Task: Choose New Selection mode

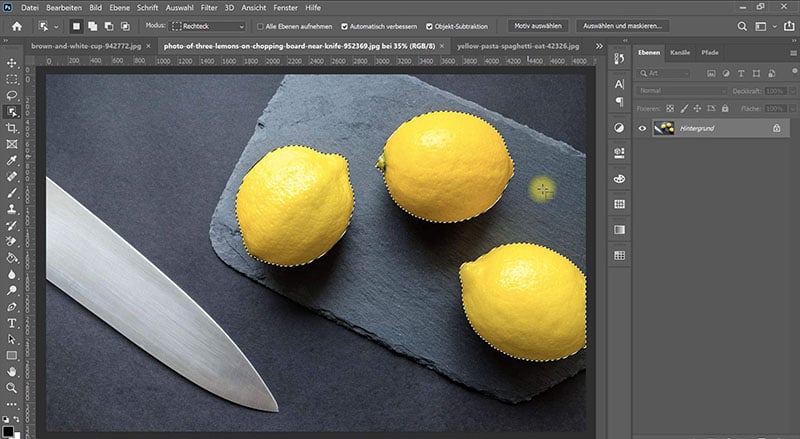Action: tap(76, 26)
